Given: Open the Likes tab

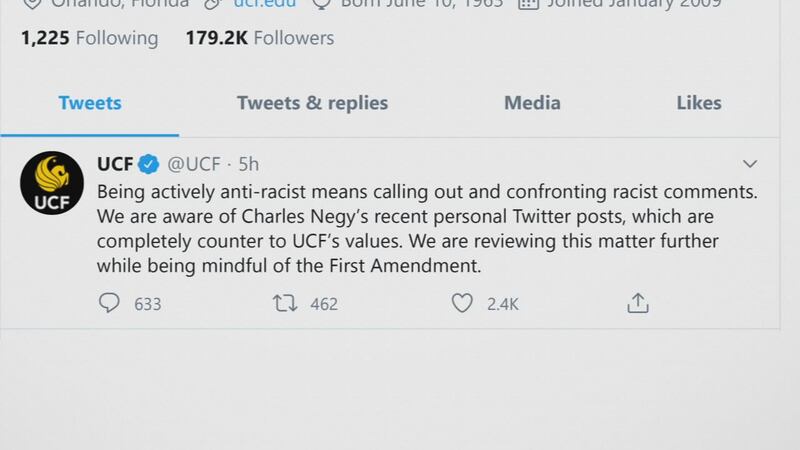Looking at the screenshot, I should coord(699,103).
